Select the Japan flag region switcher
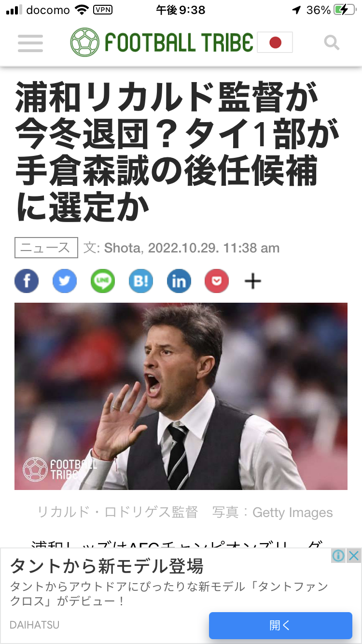 point(275,42)
